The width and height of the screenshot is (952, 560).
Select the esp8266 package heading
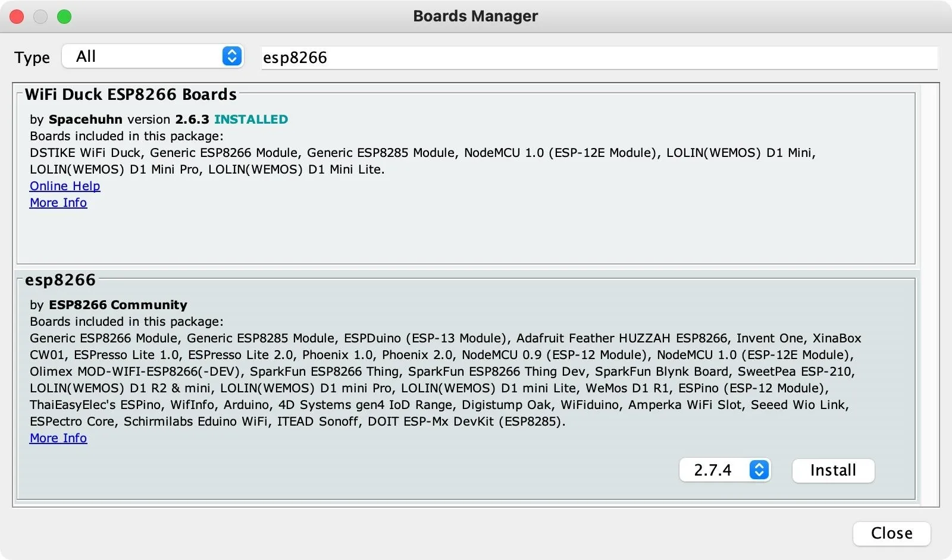point(60,280)
